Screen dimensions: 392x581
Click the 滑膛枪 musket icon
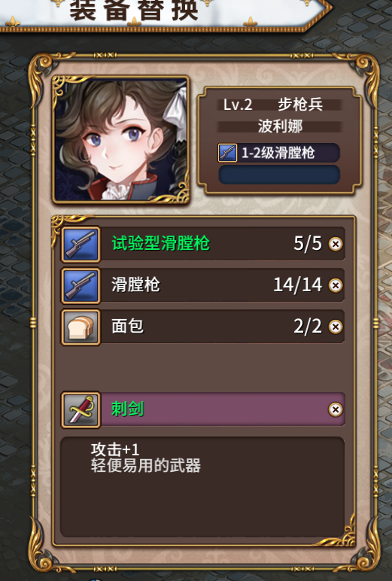81,286
